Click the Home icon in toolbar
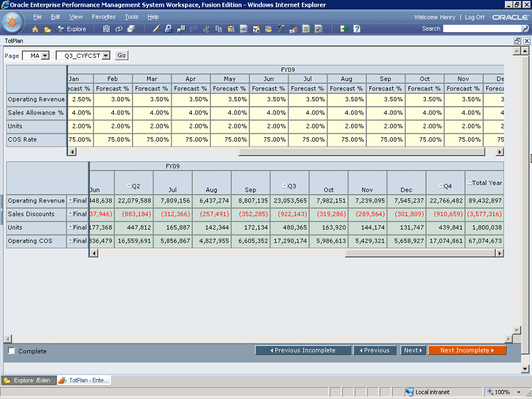The height and width of the screenshot is (399, 532). coord(35,29)
